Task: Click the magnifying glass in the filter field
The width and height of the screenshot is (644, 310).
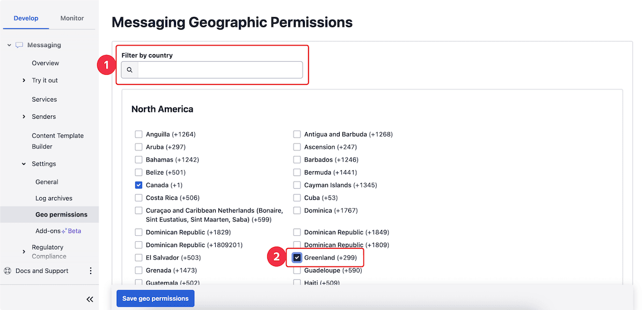Action: tap(129, 70)
